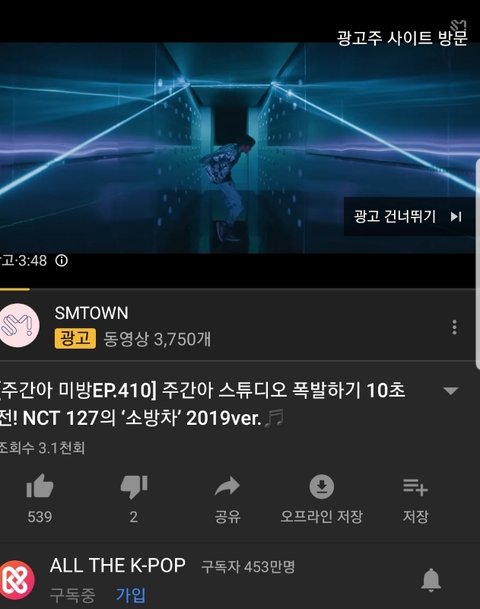This screenshot has width=480, height=609.
Task: Click the blue 가입 join link
Action: point(130,595)
